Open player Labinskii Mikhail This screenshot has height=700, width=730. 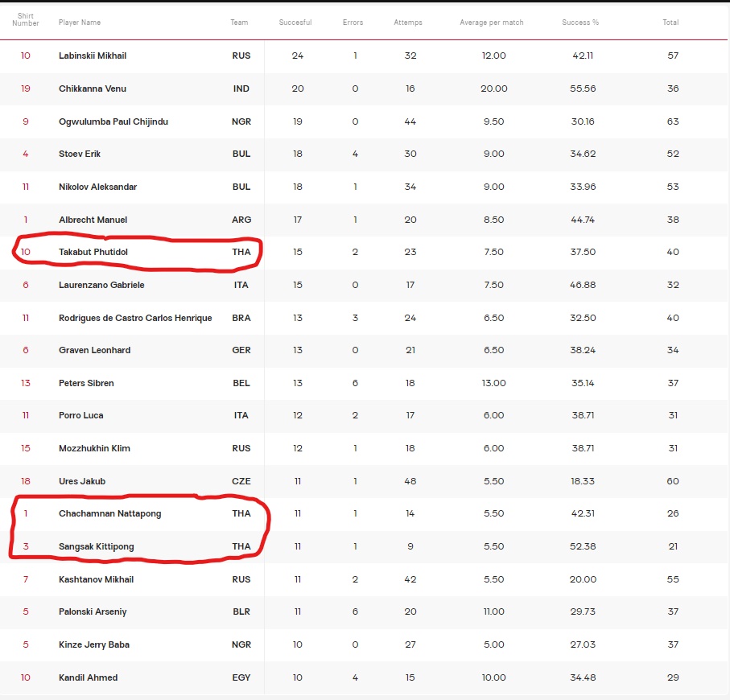[93, 56]
